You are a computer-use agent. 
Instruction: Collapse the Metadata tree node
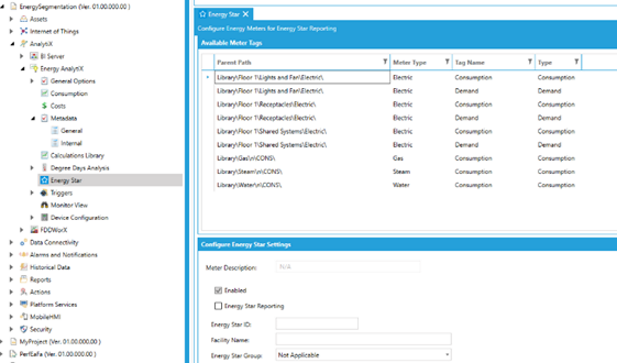click(33, 118)
